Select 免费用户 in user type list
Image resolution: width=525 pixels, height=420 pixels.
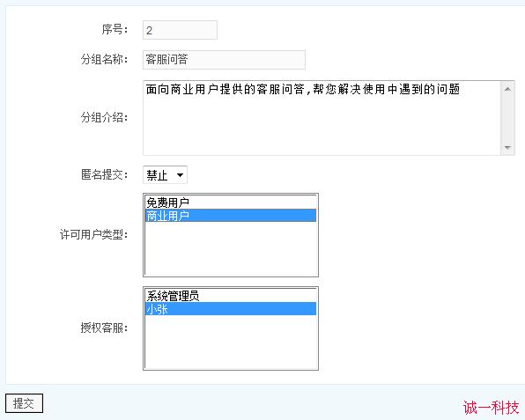231,203
